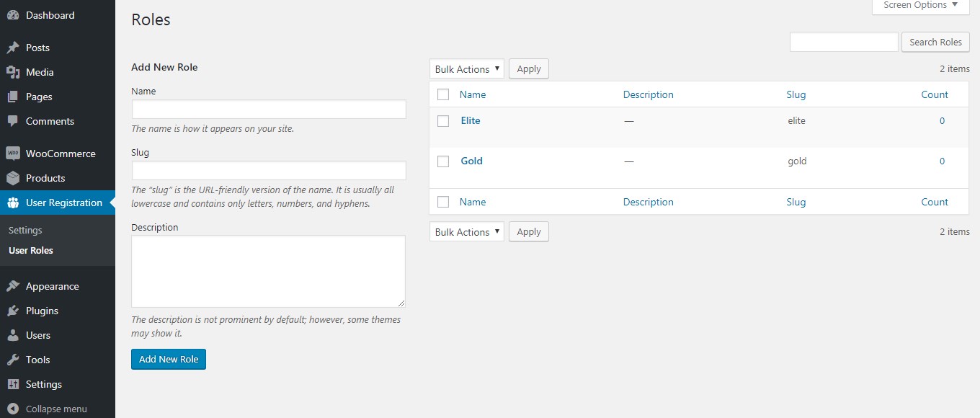This screenshot has height=418, width=980.
Task: Check the Elite role checkbox
Action: tap(442, 120)
